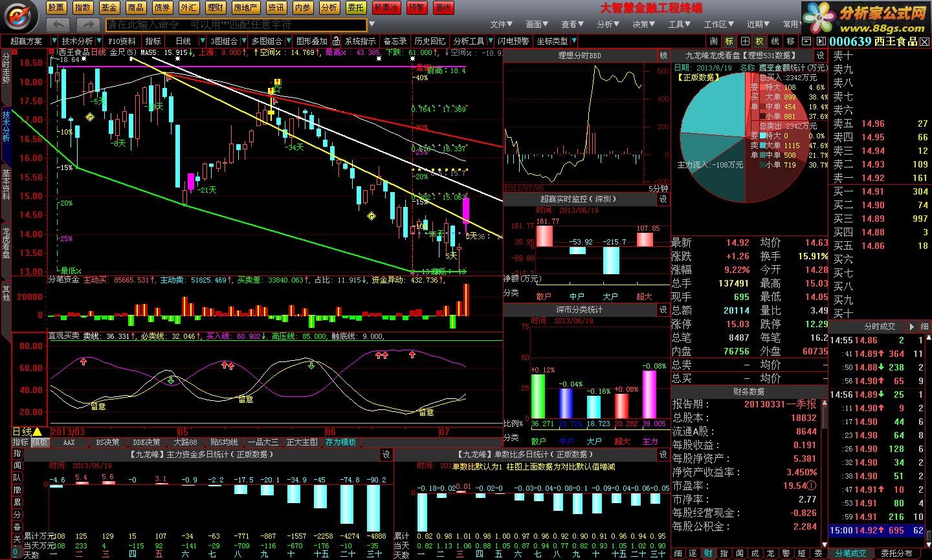Screen dimensions: 932x560
Task: Open the 外汇 category button
Action: tap(189, 8)
